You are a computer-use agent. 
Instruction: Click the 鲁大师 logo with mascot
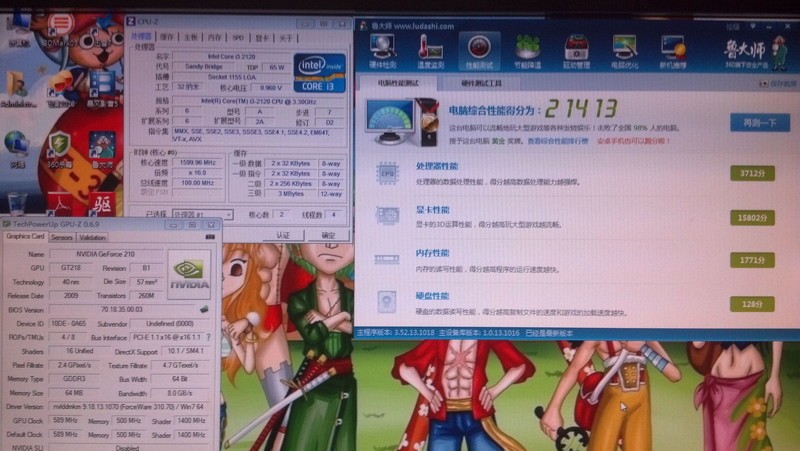click(x=756, y=52)
